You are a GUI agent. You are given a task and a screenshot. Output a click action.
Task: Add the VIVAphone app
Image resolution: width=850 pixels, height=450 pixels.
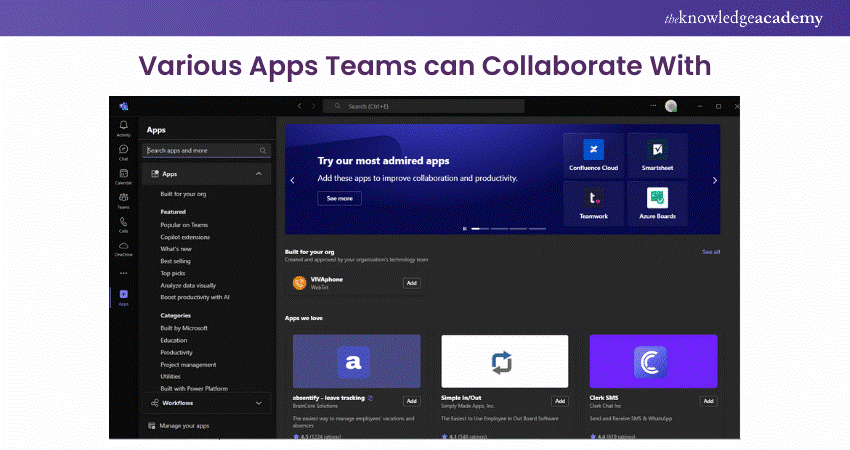point(411,283)
